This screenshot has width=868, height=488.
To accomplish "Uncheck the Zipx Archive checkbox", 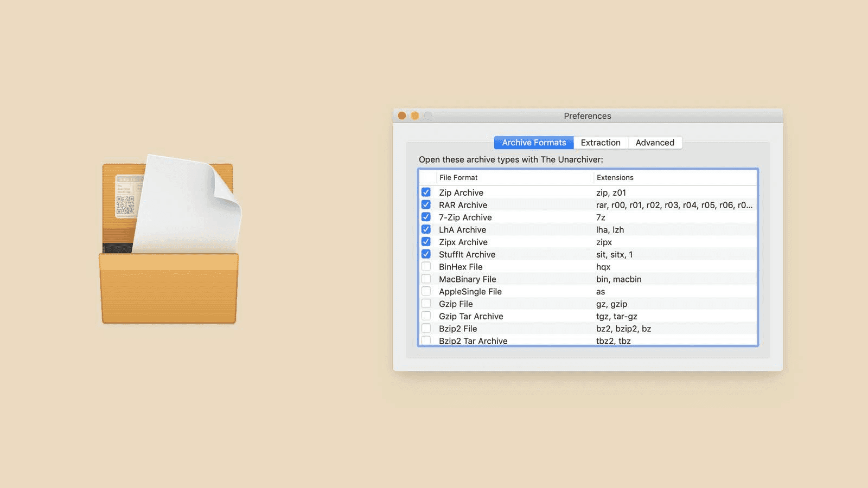I will tap(426, 242).
